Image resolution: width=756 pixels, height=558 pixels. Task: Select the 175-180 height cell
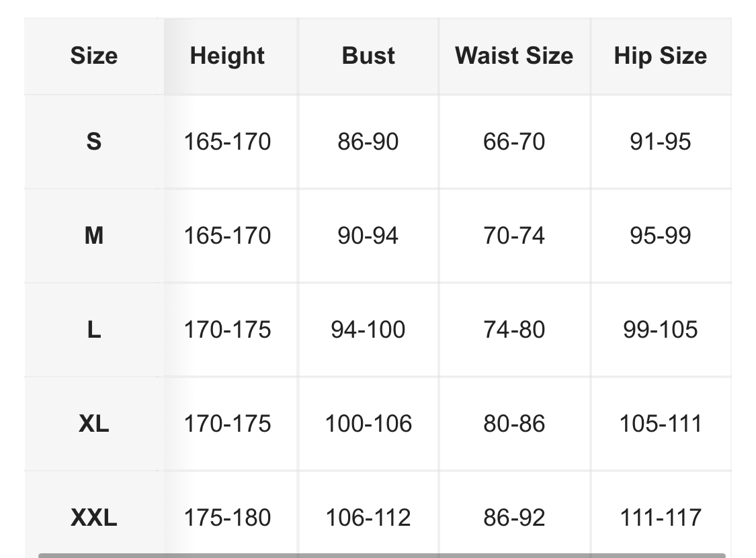227,518
